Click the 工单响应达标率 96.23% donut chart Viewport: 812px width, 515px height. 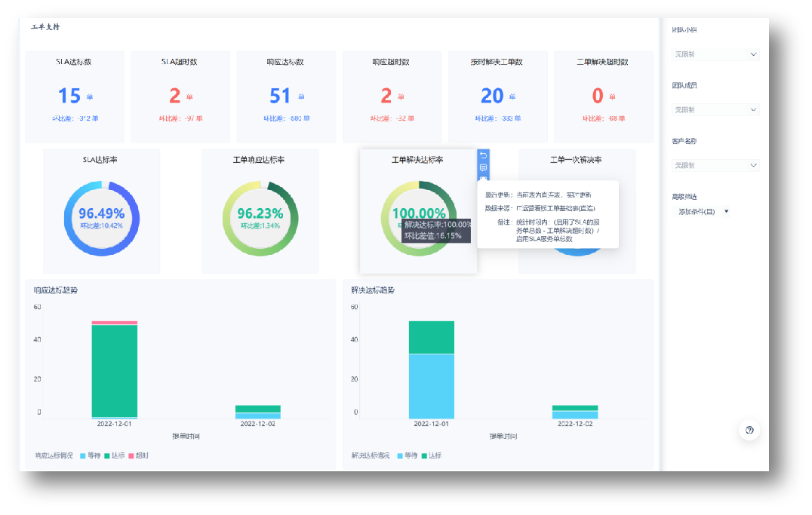[x=260, y=219]
